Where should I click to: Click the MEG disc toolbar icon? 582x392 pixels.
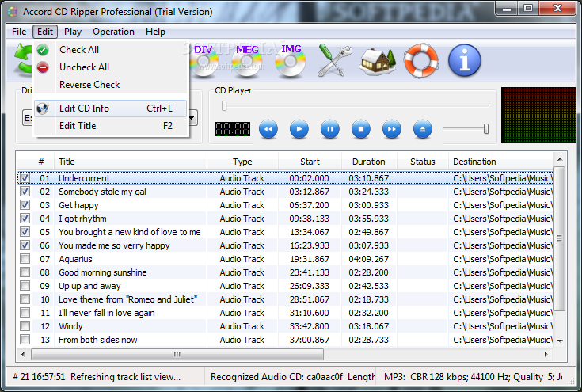point(247,60)
